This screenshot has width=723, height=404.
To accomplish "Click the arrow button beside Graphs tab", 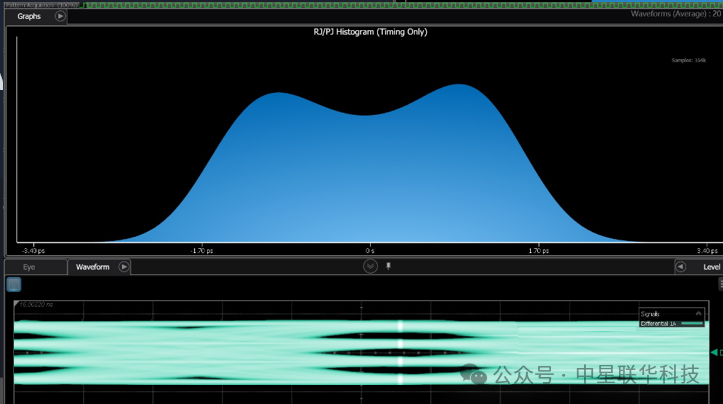I will [60, 16].
